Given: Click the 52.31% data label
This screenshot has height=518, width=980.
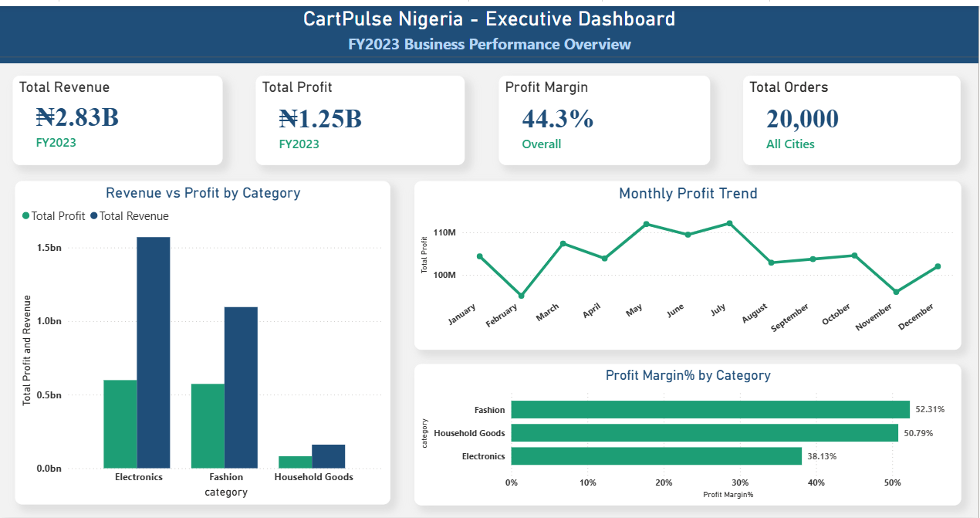Looking at the screenshot, I should [930, 410].
